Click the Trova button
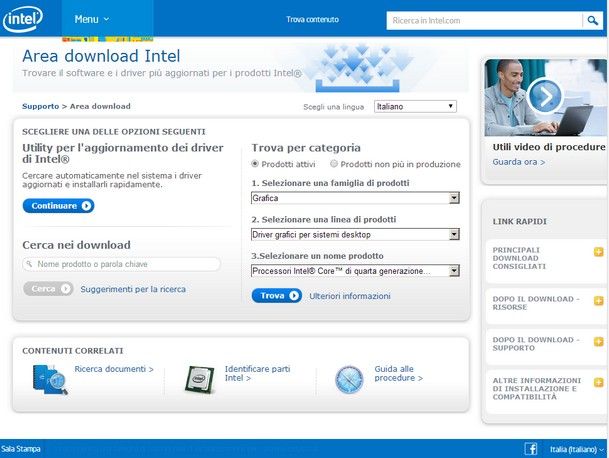The image size is (609, 458). (x=277, y=296)
